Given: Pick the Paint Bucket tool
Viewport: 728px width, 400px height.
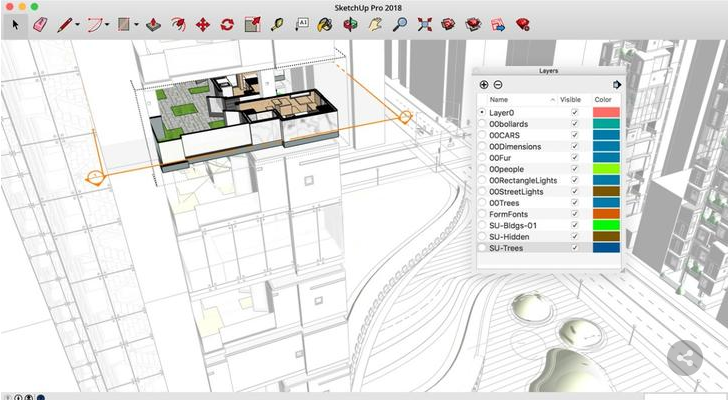Looking at the screenshot, I should [325, 24].
